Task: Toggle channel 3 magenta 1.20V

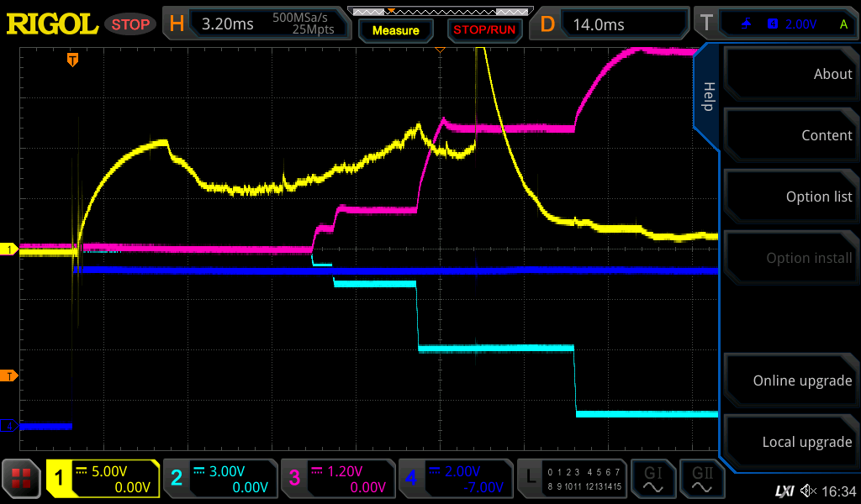Action: click(x=338, y=479)
